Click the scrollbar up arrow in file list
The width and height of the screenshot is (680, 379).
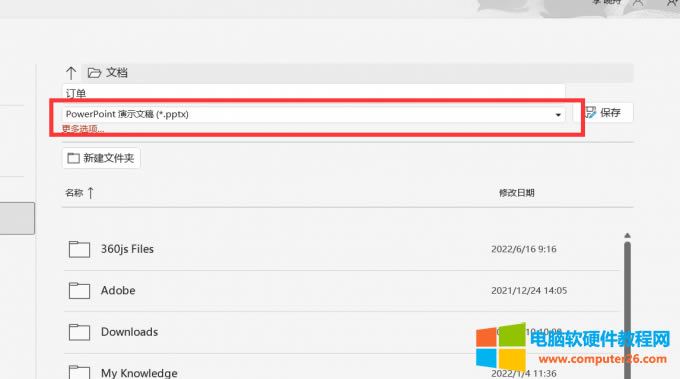pos(627,236)
